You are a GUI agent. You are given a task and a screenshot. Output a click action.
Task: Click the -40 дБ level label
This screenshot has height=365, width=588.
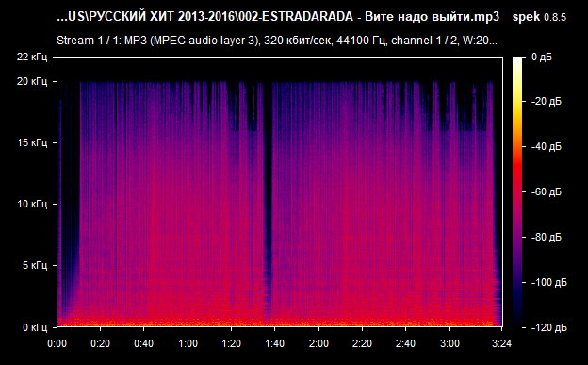click(547, 146)
